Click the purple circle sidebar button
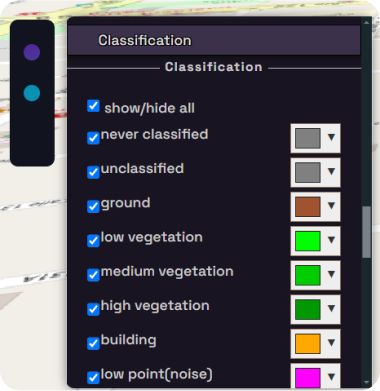Viewport: 380px width, 391px height. click(32, 52)
